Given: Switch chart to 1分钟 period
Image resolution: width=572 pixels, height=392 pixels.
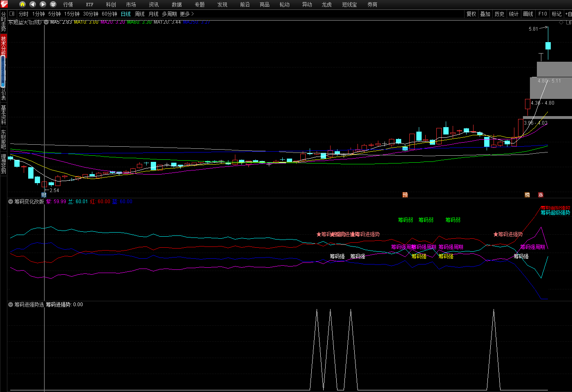Looking at the screenshot, I should pos(38,14).
